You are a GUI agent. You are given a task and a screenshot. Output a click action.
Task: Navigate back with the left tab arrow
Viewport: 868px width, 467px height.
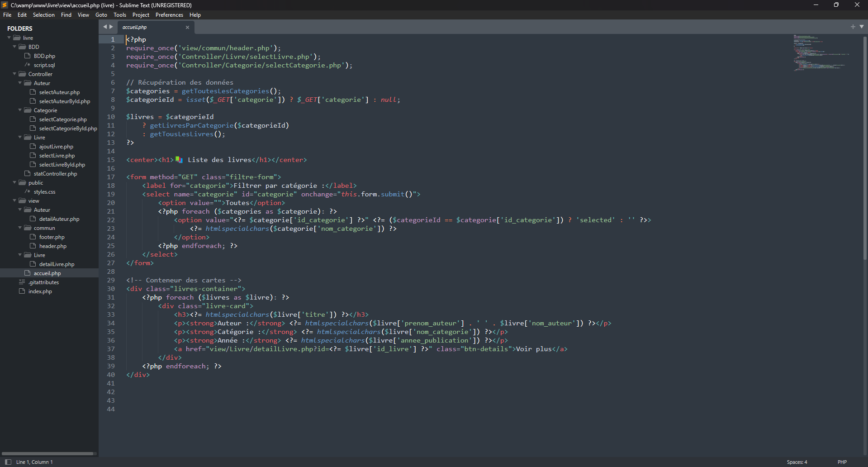[x=105, y=27]
